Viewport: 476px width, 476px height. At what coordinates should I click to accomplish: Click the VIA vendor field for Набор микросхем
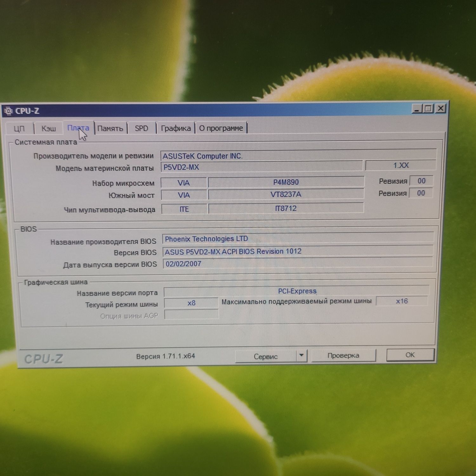click(184, 183)
